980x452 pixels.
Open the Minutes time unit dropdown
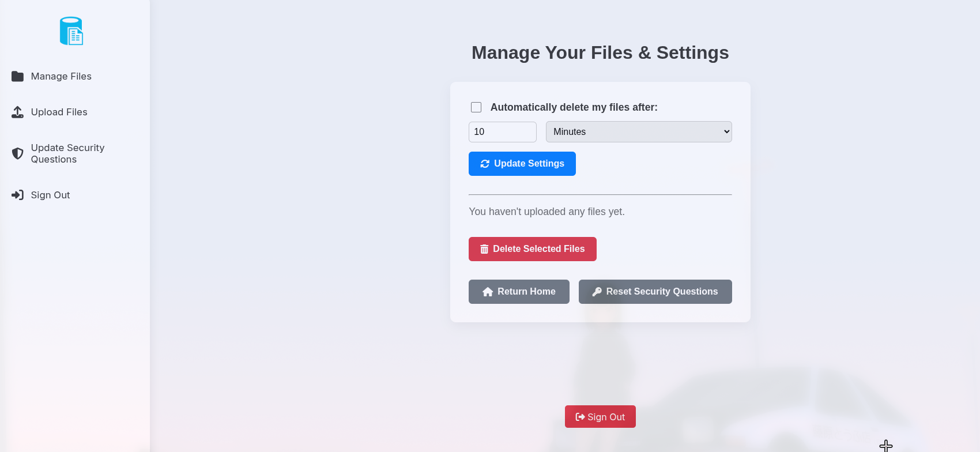639,132
